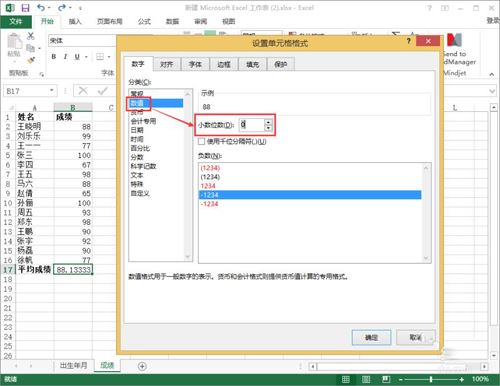Open the 宋体 font name box
This screenshot has height=386, width=500.
[82, 40]
